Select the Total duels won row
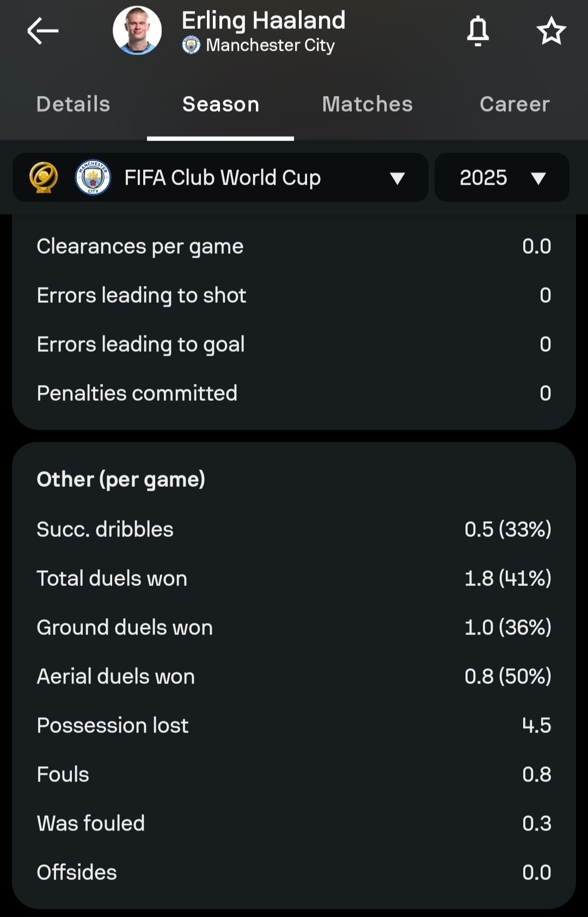Viewport: 588px width, 917px height. point(294,578)
